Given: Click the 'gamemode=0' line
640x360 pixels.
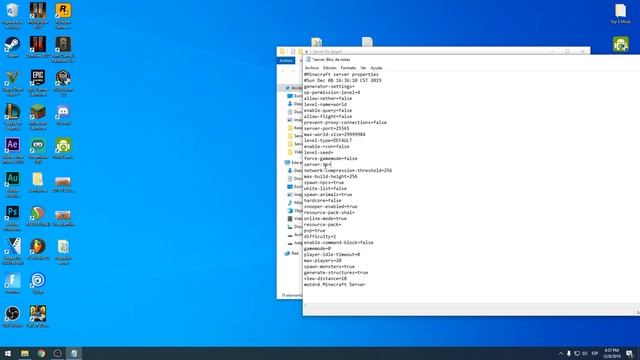Looking at the screenshot, I should 318,248.
